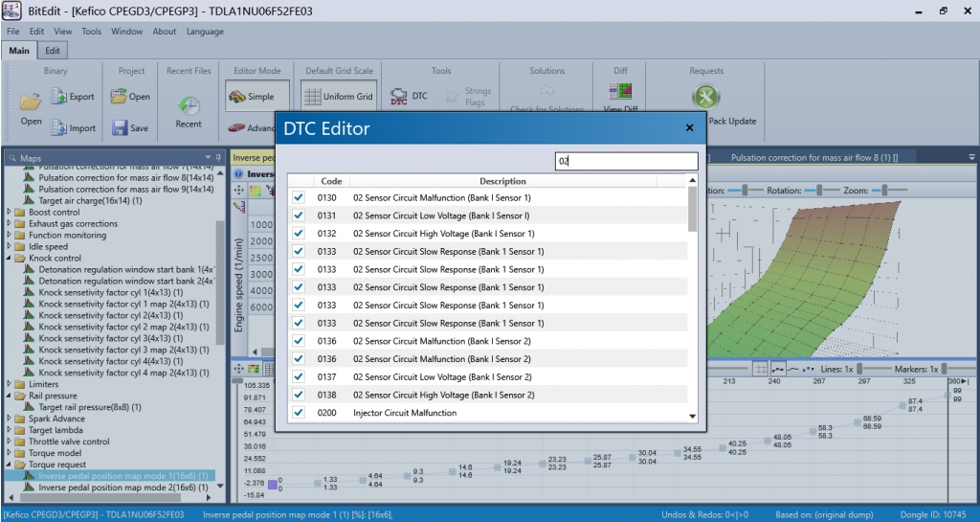980x522 pixels.
Task: Close the DTC Editor dialog
Action: (x=689, y=127)
